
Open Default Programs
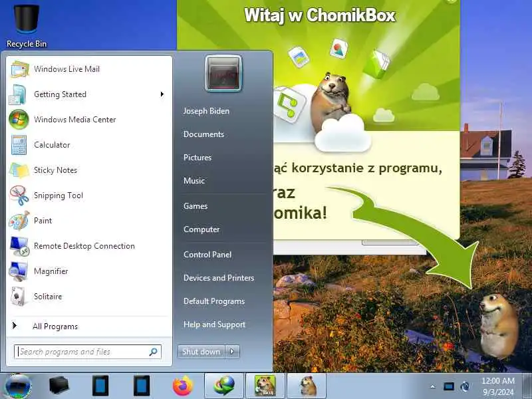214,301
